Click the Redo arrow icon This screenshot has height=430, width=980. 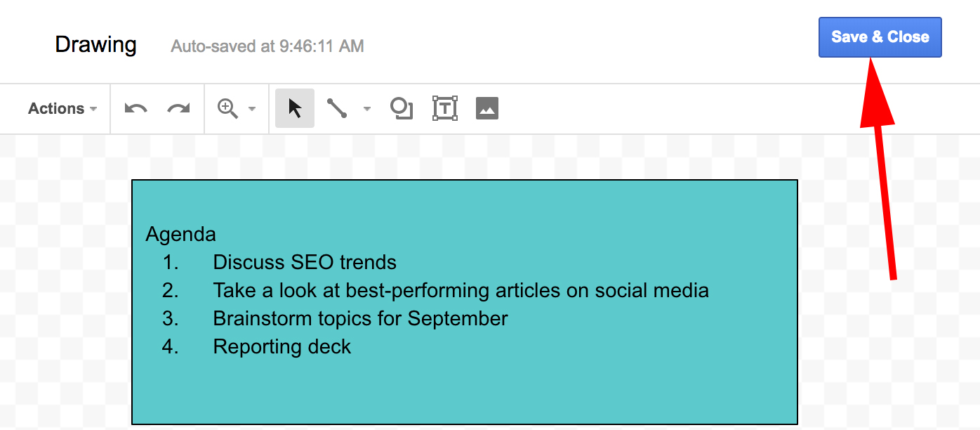179,109
